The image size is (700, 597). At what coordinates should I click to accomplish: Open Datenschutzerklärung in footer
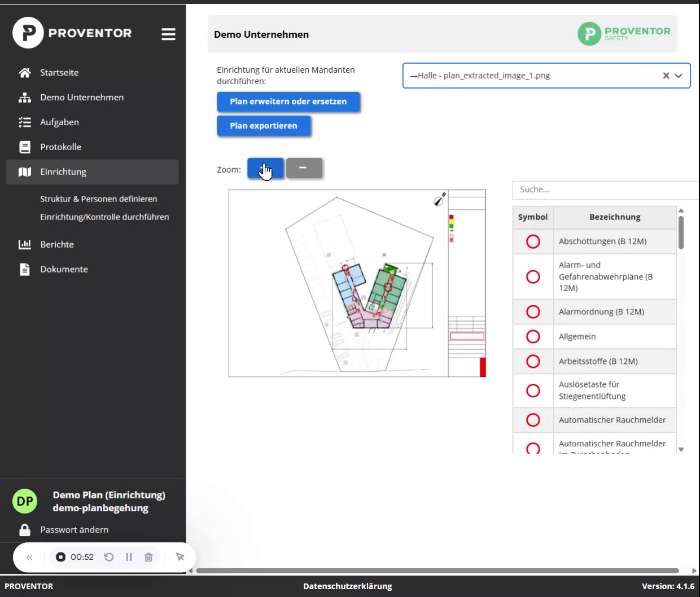(348, 586)
